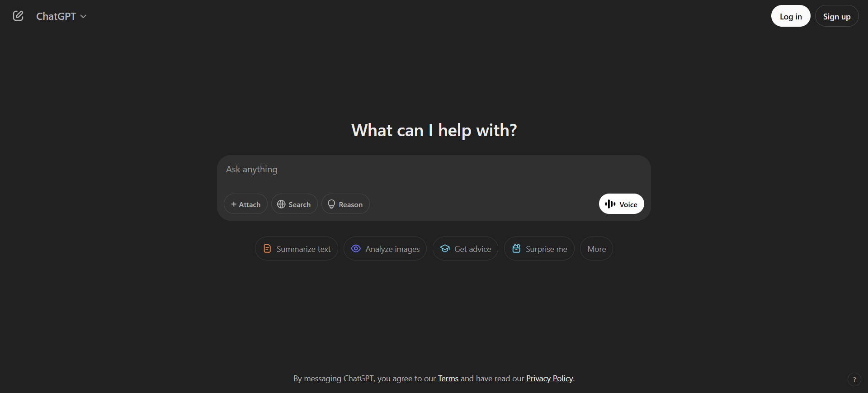
Task: Click the Ask anything input field
Action: click(433, 170)
